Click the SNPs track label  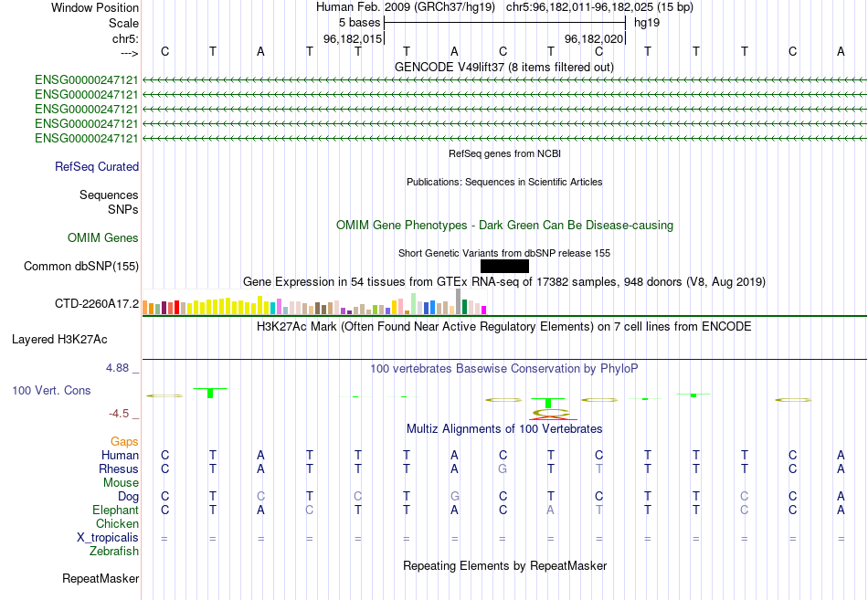tap(123, 210)
